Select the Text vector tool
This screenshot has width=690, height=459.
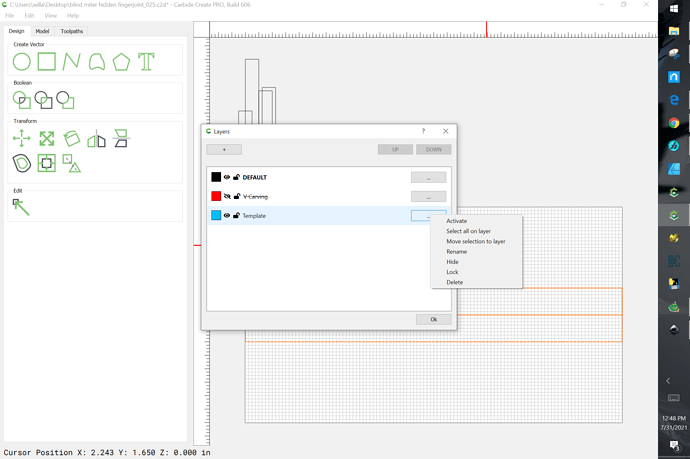(146, 62)
